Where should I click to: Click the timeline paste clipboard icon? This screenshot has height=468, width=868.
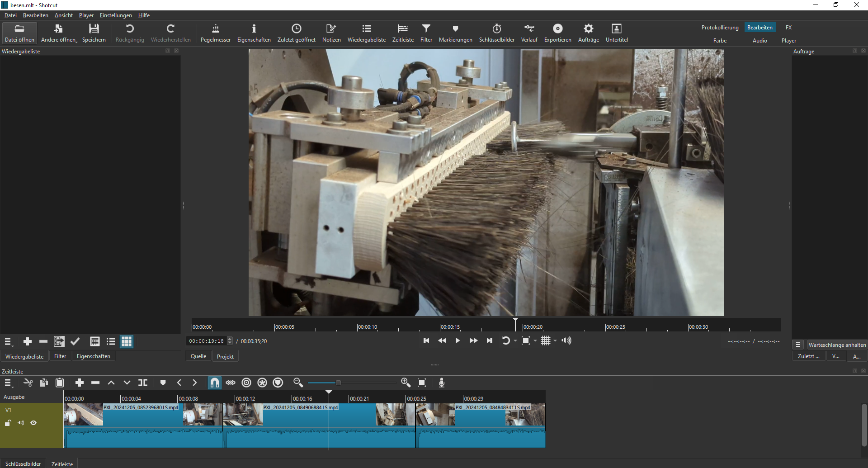click(x=60, y=383)
